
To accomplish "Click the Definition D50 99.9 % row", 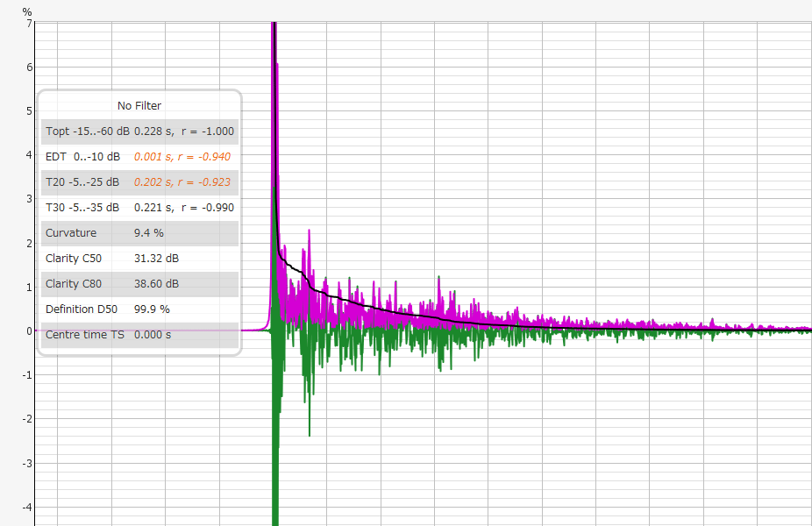I will [139, 309].
